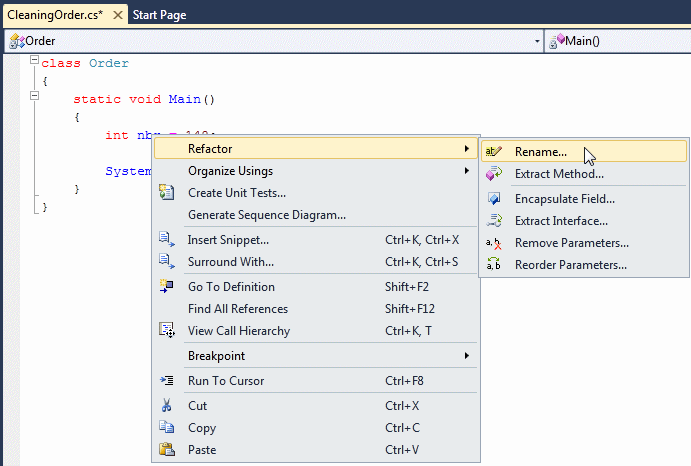Click the Go To Definition icon

167,287
